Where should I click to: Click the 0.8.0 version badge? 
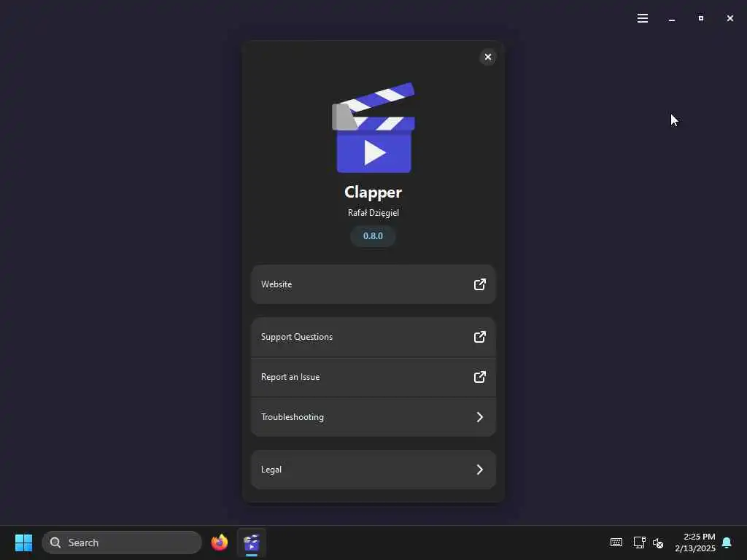point(373,236)
